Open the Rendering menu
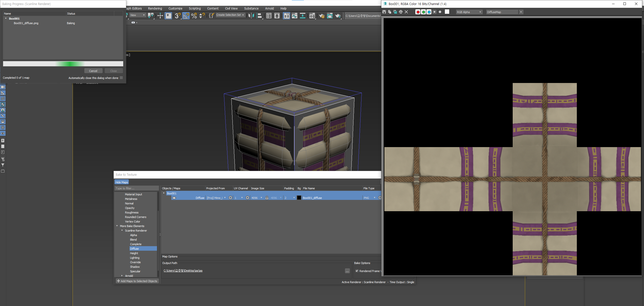Image resolution: width=644 pixels, height=306 pixels. [155, 8]
